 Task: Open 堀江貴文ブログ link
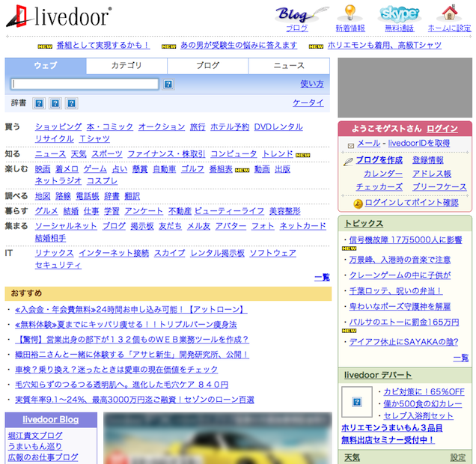pyautogui.click(x=35, y=436)
